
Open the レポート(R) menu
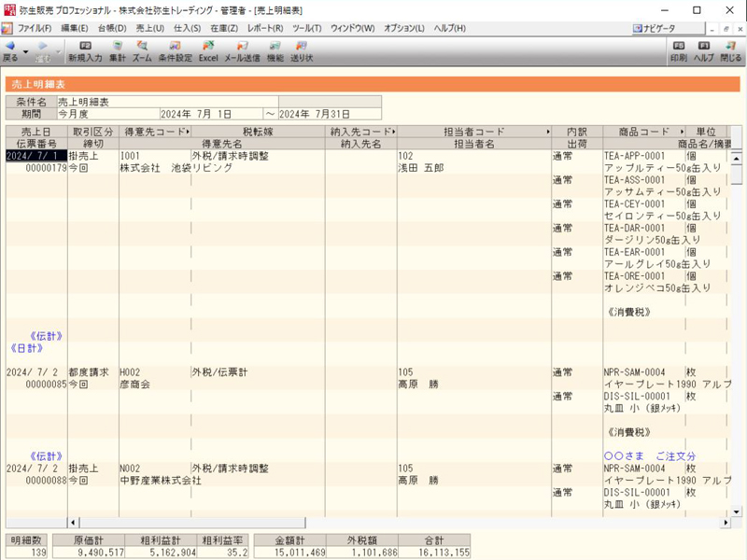pyautogui.click(x=265, y=29)
